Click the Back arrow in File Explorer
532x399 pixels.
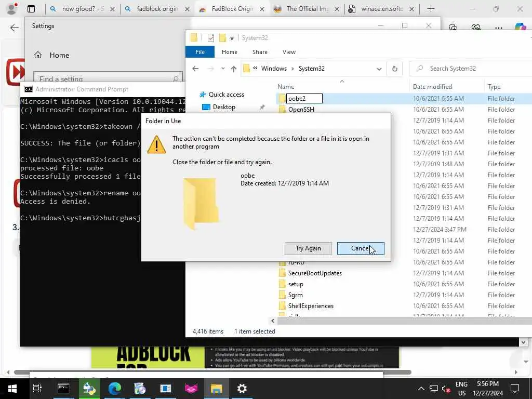click(x=195, y=69)
